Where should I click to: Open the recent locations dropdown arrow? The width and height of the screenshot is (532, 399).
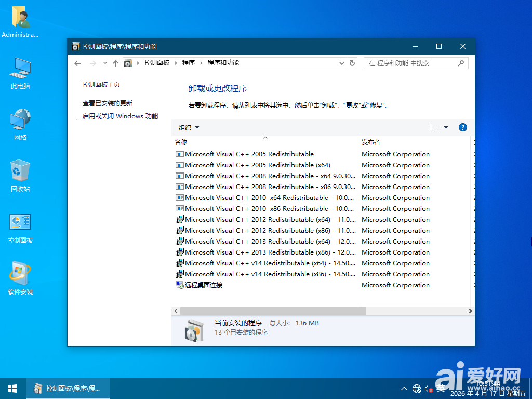coord(105,63)
